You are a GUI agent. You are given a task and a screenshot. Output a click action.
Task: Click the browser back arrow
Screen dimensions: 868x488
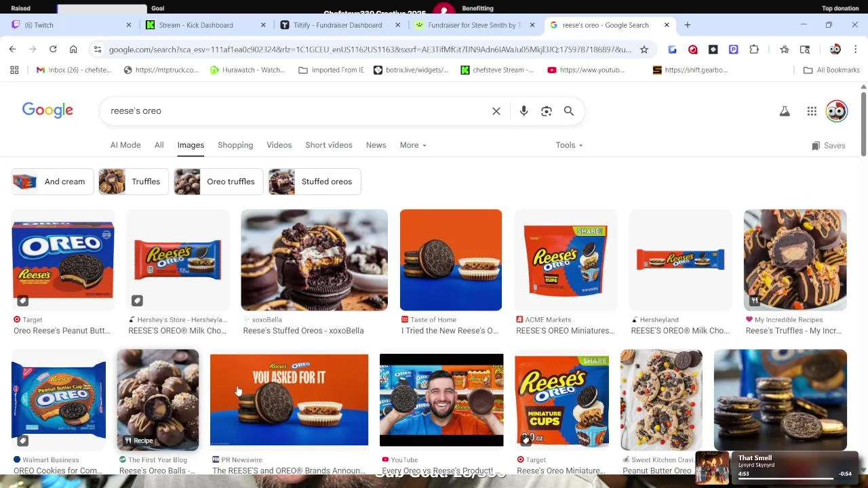12,49
